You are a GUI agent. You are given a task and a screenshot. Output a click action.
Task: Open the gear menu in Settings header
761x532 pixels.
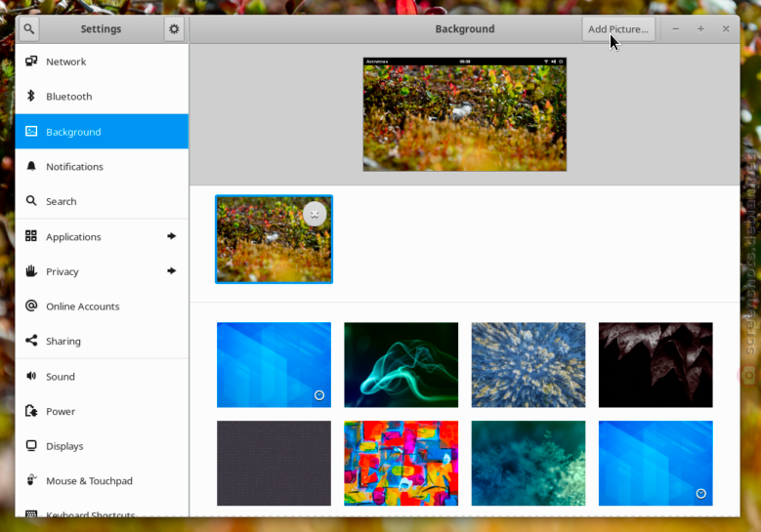click(174, 29)
